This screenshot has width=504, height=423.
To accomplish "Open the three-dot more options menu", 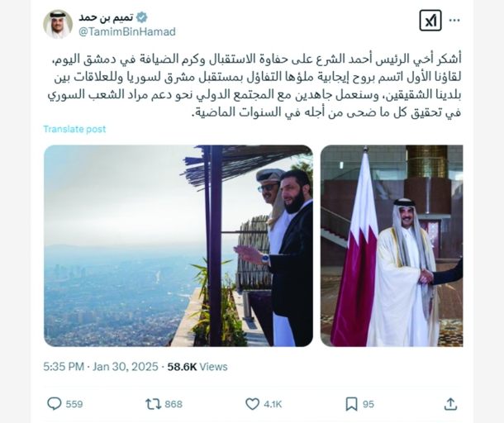I will 454,21.
